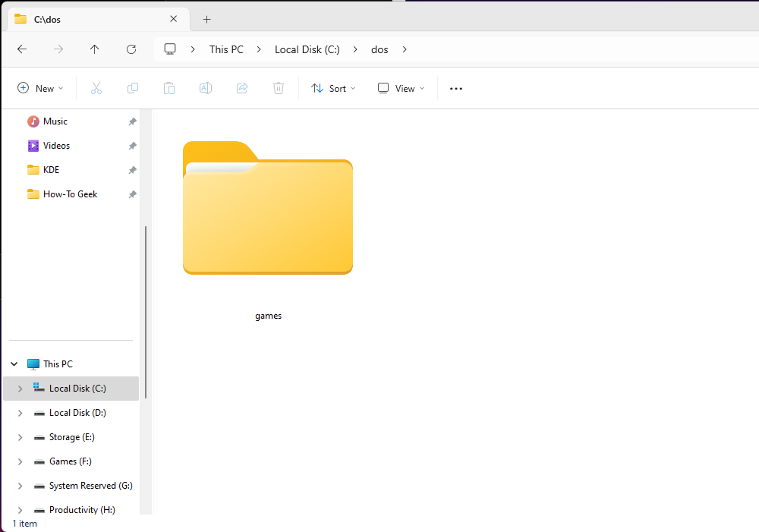The image size is (759, 532).
Task: Click the monitor icon in address bar
Action: pyautogui.click(x=170, y=49)
